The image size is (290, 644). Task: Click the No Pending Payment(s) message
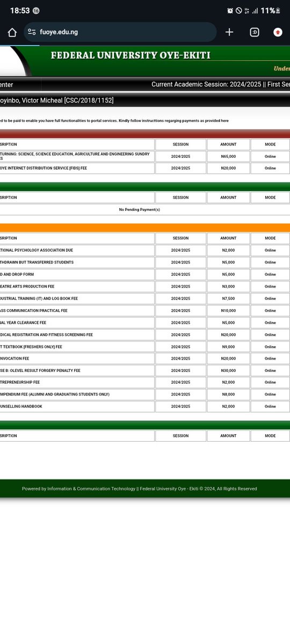(x=140, y=209)
